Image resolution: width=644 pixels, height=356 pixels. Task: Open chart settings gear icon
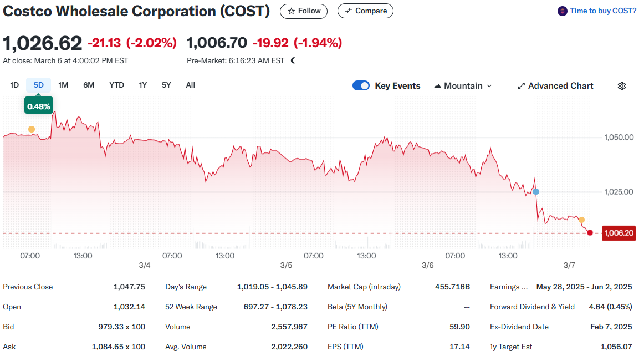click(622, 86)
